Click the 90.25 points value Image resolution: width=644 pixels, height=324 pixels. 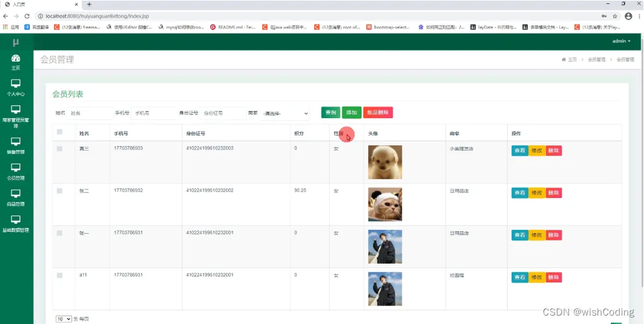[300, 190]
